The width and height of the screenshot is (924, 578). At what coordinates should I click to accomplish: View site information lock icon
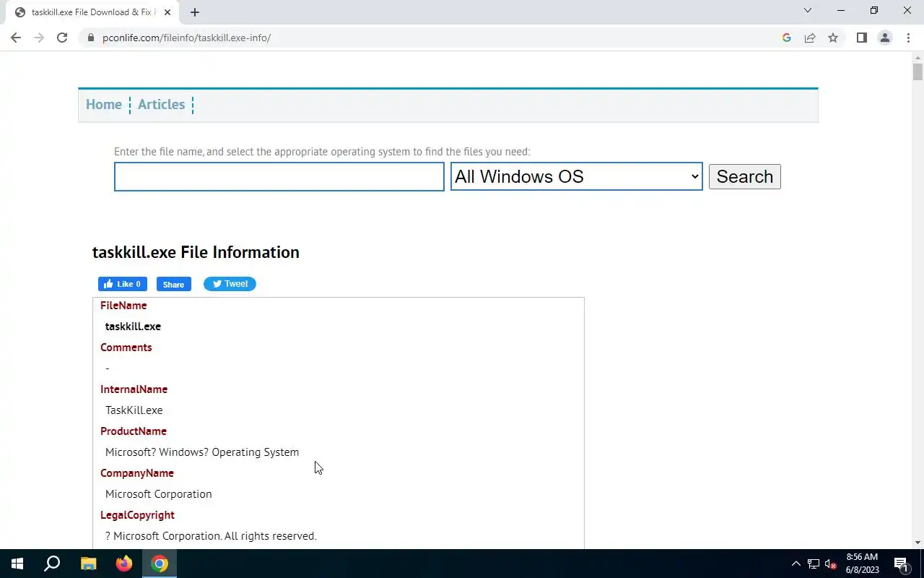coord(90,38)
